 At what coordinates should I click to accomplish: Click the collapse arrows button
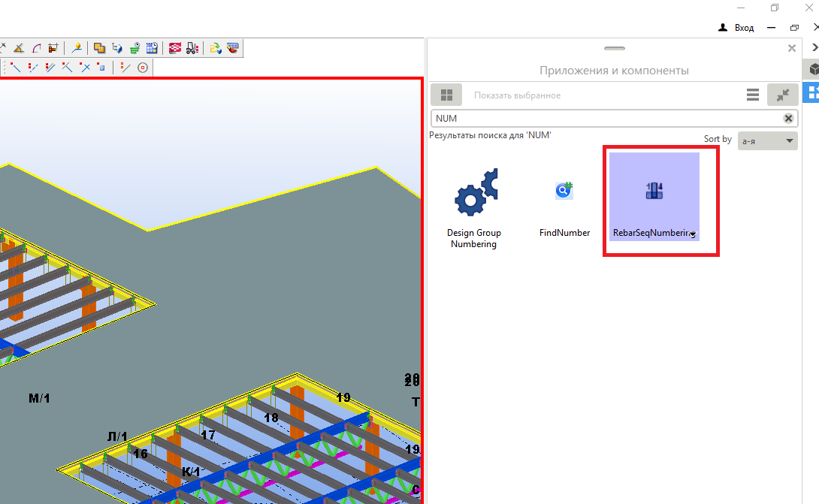(782, 95)
